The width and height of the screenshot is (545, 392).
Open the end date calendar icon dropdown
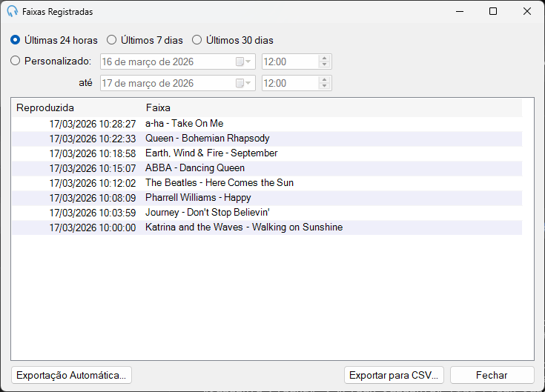coord(243,83)
